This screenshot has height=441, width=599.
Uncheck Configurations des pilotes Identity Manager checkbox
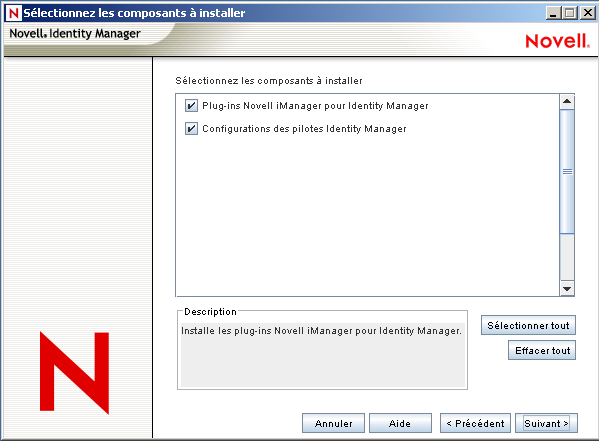(x=191, y=129)
